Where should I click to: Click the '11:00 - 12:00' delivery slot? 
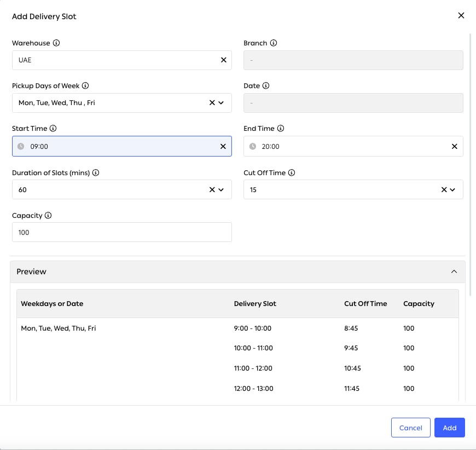(x=253, y=368)
